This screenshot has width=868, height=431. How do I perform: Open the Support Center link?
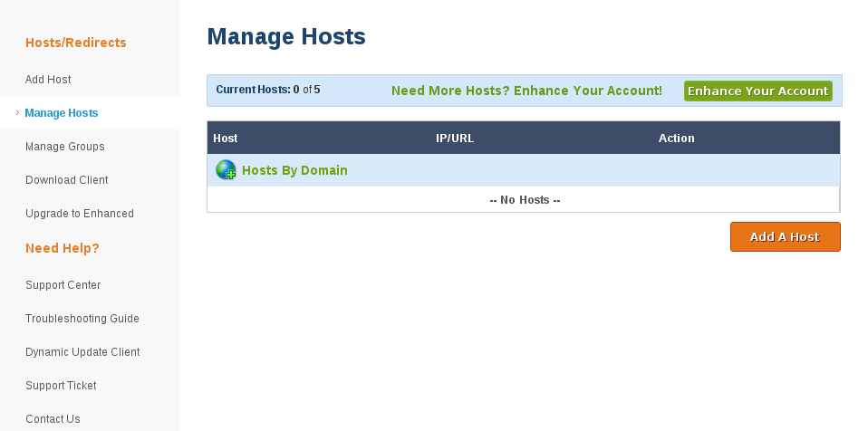coord(63,285)
